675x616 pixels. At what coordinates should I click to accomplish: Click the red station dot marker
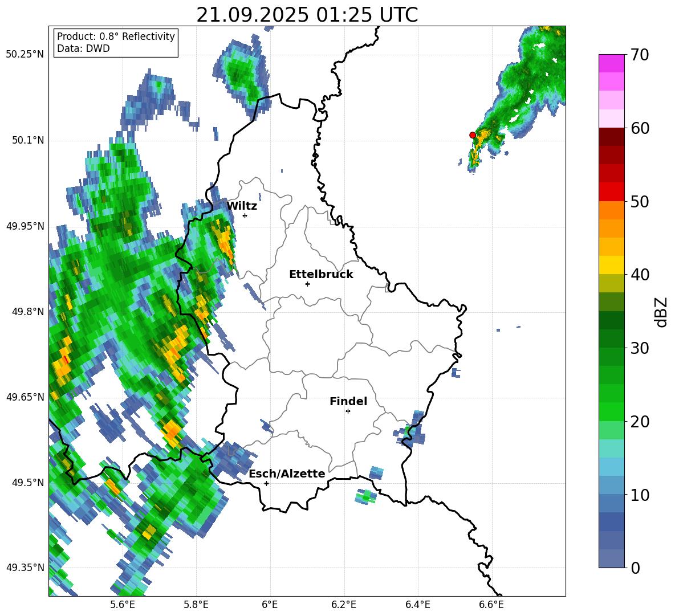tap(472, 135)
